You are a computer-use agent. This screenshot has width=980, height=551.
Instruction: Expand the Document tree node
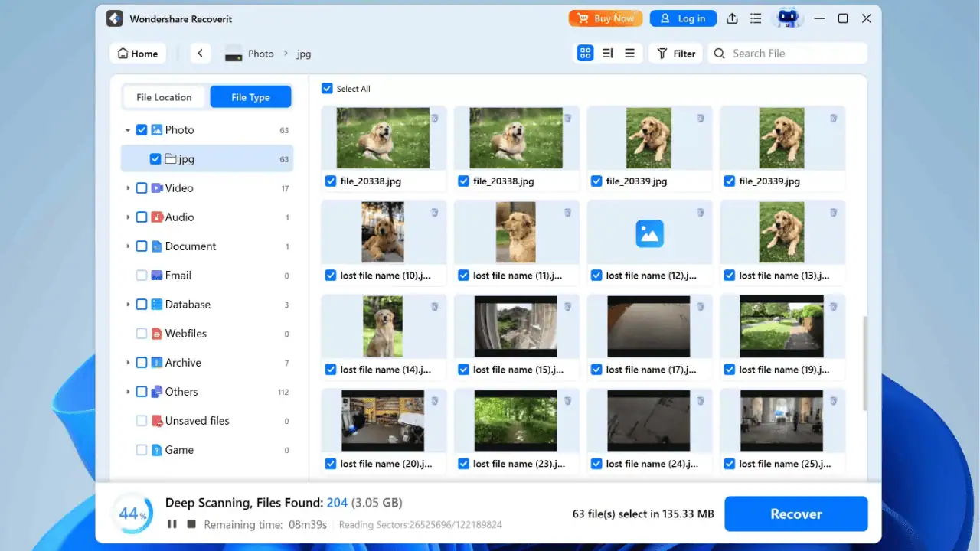click(128, 246)
